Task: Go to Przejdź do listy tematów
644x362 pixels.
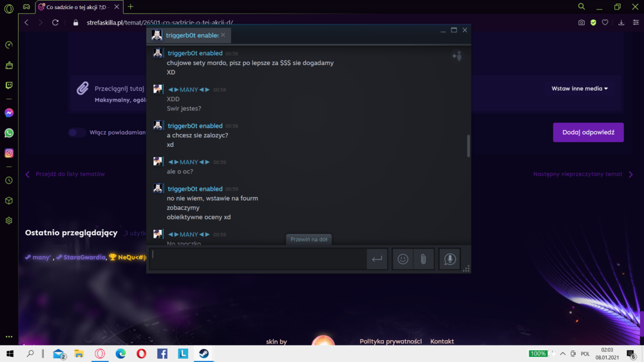Action: pyautogui.click(x=66, y=174)
